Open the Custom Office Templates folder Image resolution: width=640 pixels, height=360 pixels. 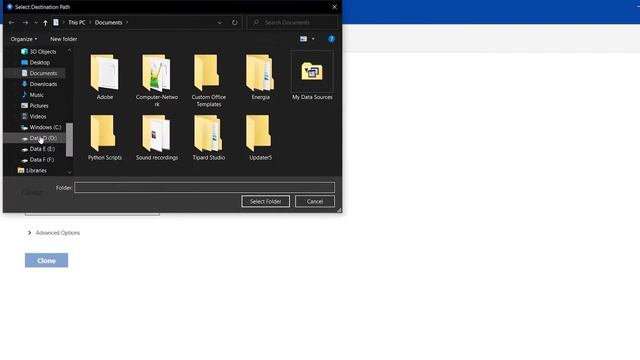click(209, 80)
